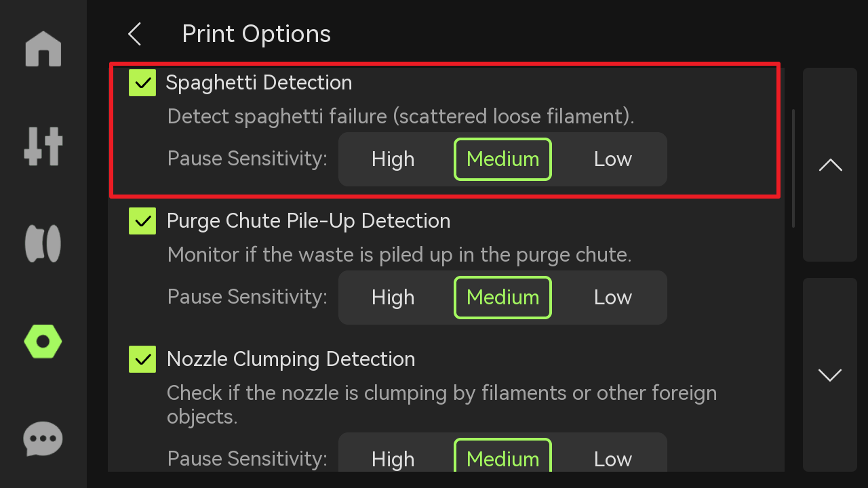Set Spaghetti Detection sensitivity to High
The image size is (868, 488).
pyautogui.click(x=393, y=159)
